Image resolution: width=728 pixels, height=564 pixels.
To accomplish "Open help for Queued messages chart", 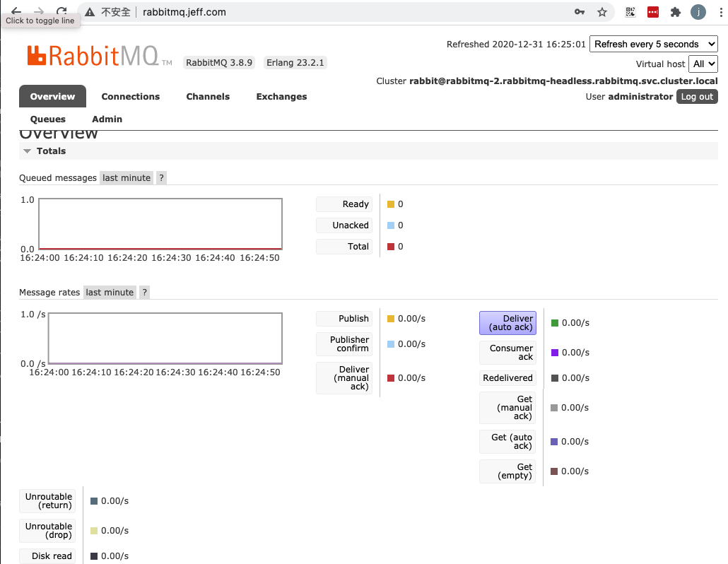I will click(160, 177).
